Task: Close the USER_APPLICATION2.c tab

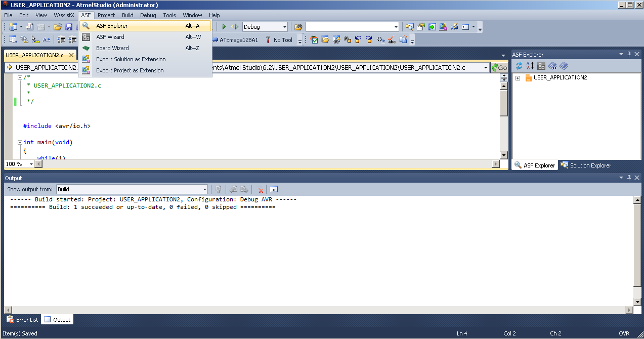Action: pyautogui.click(x=72, y=55)
